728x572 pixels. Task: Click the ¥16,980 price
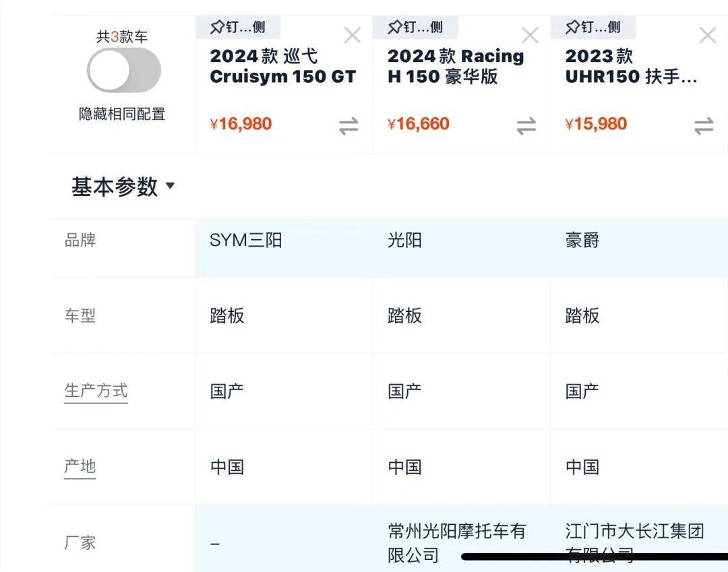click(x=241, y=124)
